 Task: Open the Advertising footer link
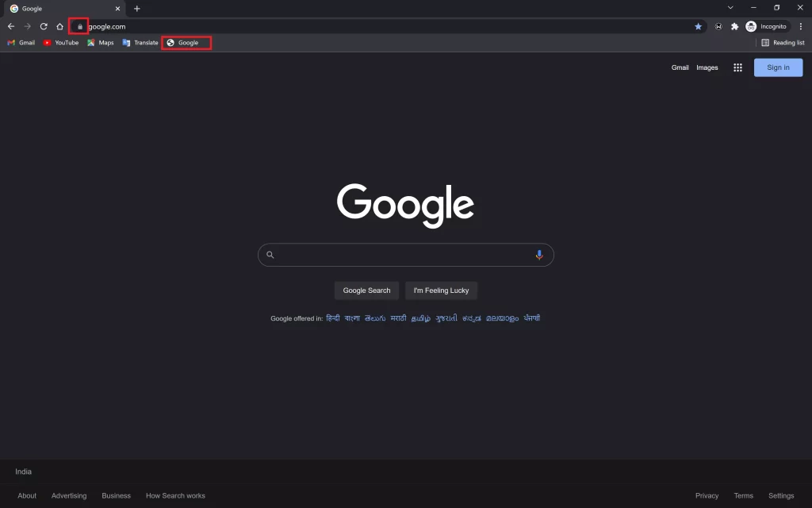(69, 495)
